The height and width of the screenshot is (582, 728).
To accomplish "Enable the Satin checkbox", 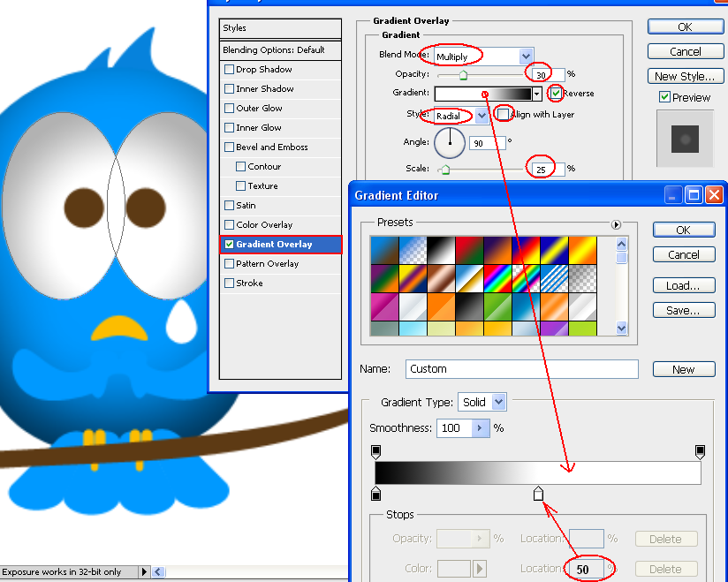I will pyautogui.click(x=229, y=205).
